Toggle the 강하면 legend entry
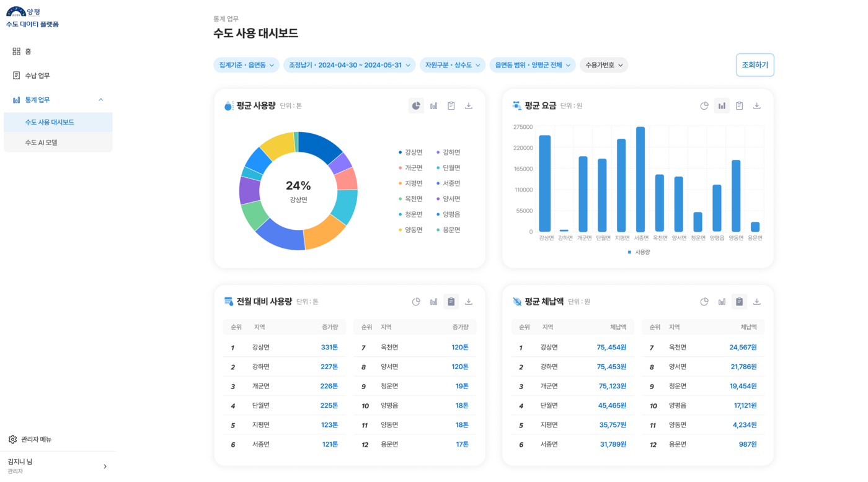This screenshot has height=482, width=868. pyautogui.click(x=448, y=152)
